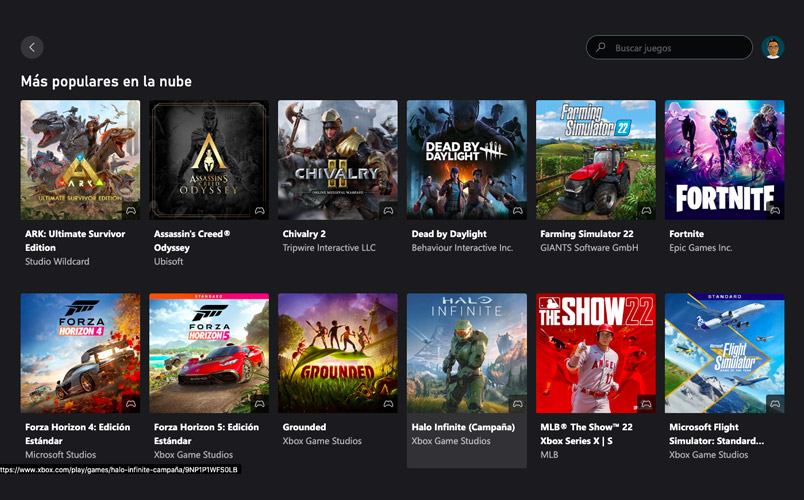Click Tripwire Interactive LLC publisher text
Viewport: 804px width, 500px height.
[x=329, y=248]
